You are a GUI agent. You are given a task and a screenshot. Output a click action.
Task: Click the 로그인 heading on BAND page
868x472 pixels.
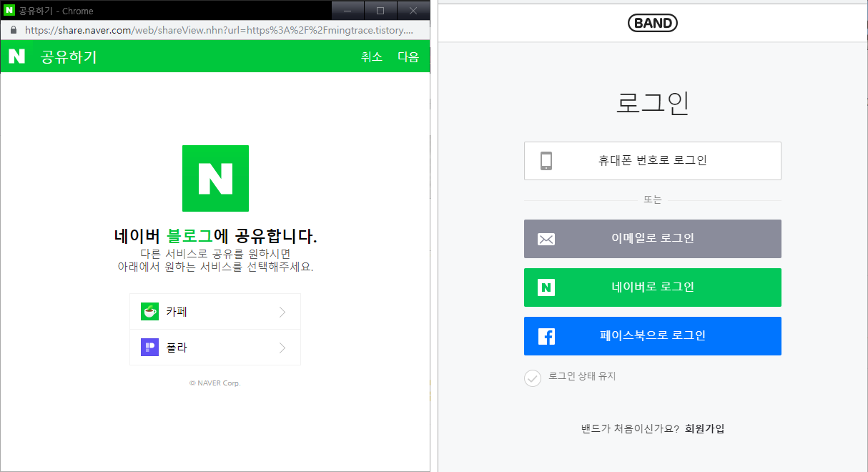click(653, 103)
